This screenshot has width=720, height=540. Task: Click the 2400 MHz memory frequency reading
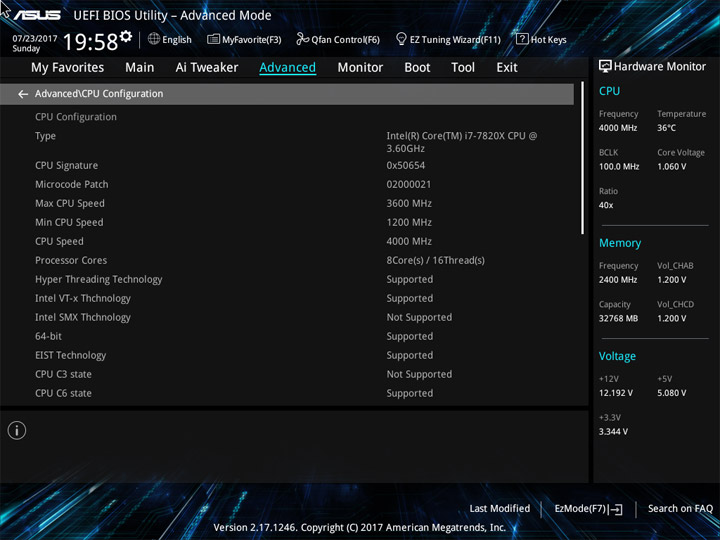[618, 280]
